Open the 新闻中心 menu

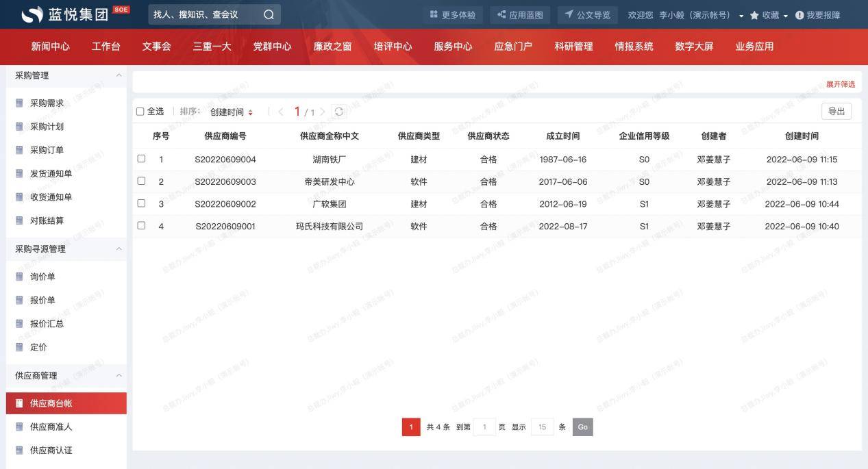coord(50,47)
